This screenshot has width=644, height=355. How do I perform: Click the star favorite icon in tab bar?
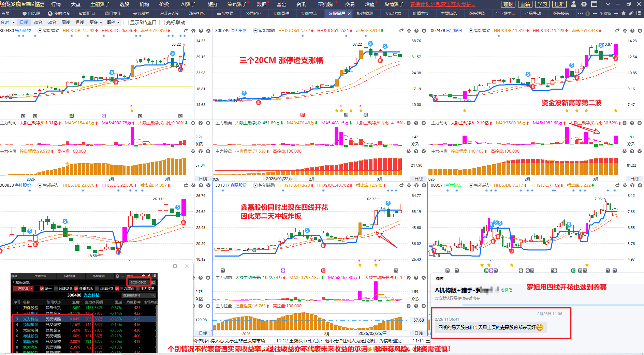coord(624,13)
